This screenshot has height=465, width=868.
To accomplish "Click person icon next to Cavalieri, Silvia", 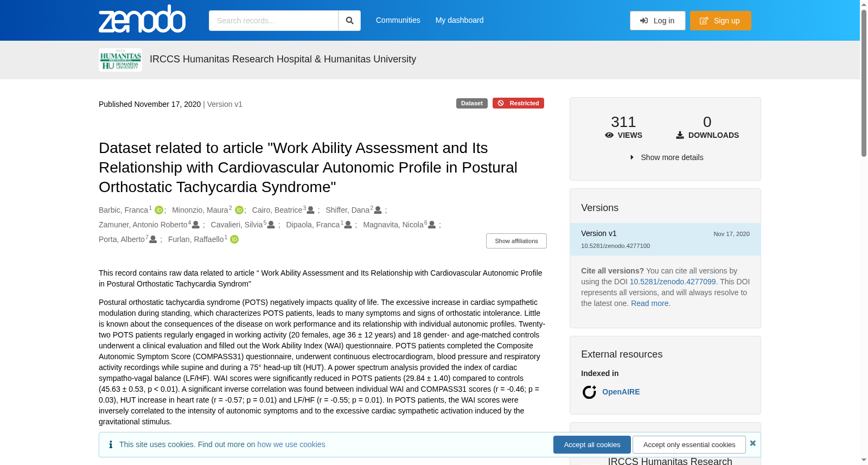I will pos(271,225).
